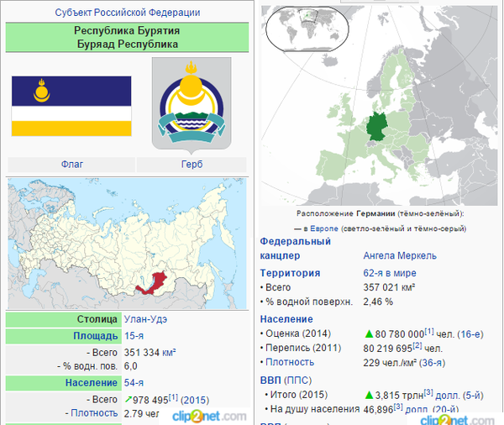The width and height of the screenshot is (504, 425).
Task: Open the Russia map highlighting Buryatia
Action: pos(129,243)
